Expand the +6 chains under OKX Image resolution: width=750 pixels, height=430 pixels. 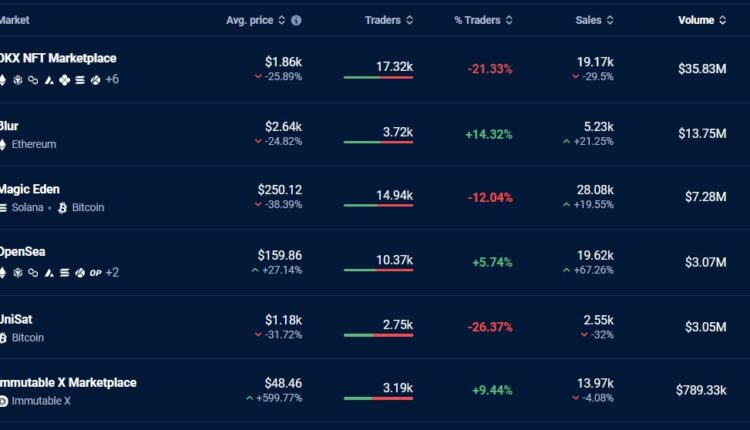[x=111, y=79]
